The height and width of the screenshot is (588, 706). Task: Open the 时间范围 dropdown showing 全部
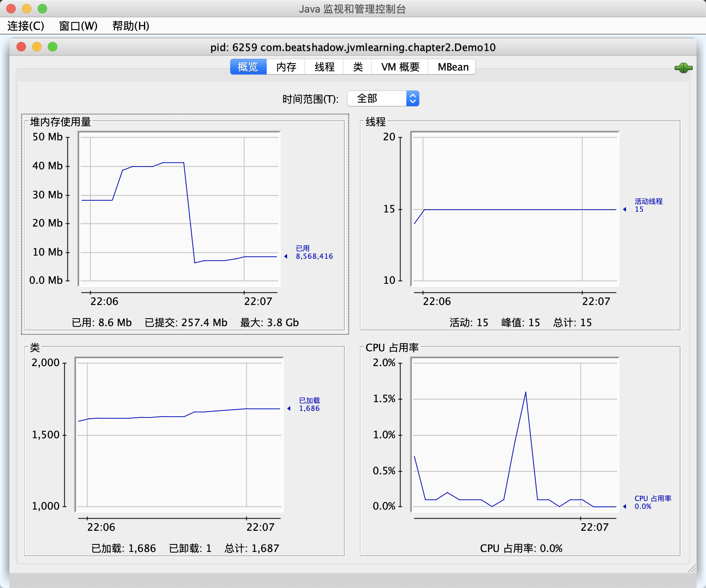pyautogui.click(x=383, y=98)
